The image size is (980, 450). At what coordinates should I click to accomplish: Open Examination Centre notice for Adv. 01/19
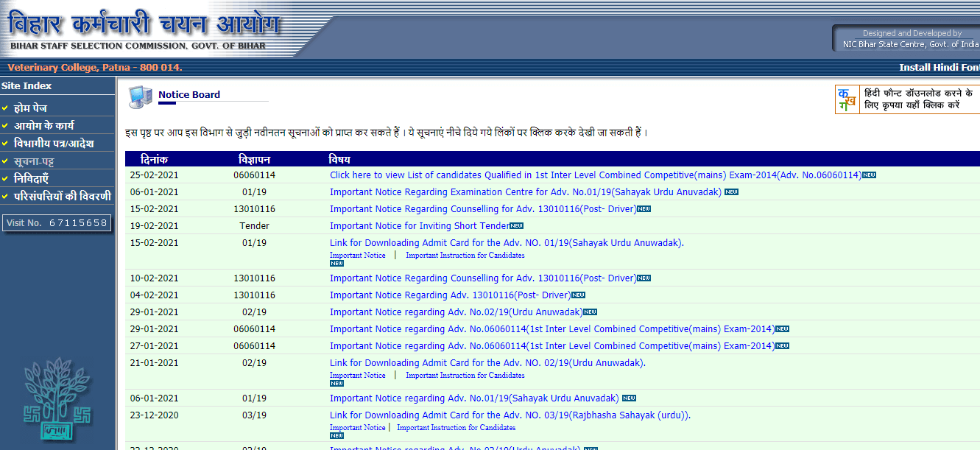(526, 192)
